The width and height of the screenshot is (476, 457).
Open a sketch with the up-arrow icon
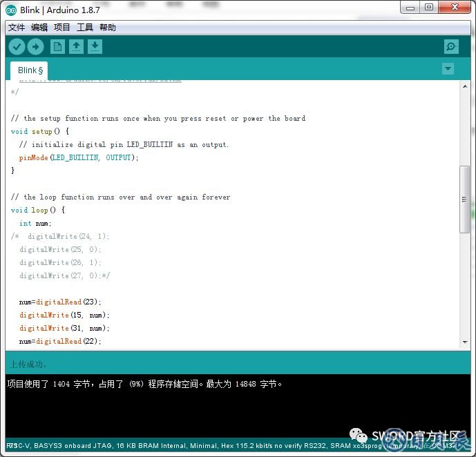click(77, 46)
